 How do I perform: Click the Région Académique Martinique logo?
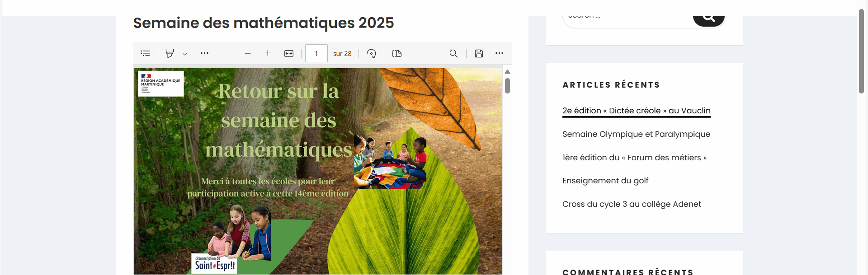point(161,84)
